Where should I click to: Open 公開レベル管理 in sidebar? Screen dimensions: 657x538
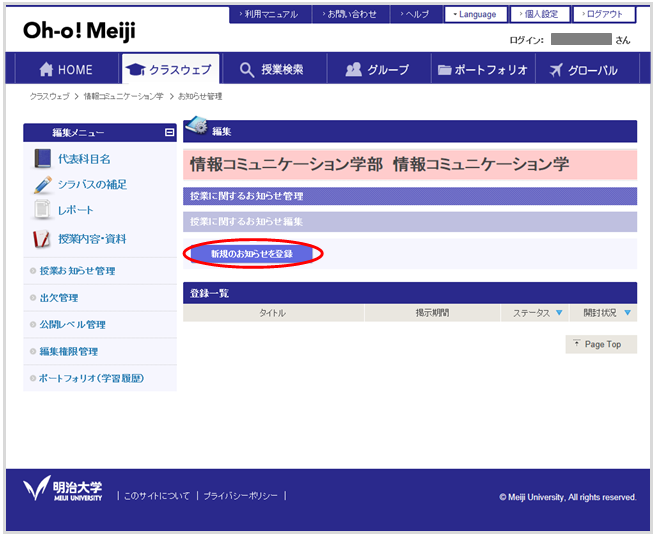[72, 325]
